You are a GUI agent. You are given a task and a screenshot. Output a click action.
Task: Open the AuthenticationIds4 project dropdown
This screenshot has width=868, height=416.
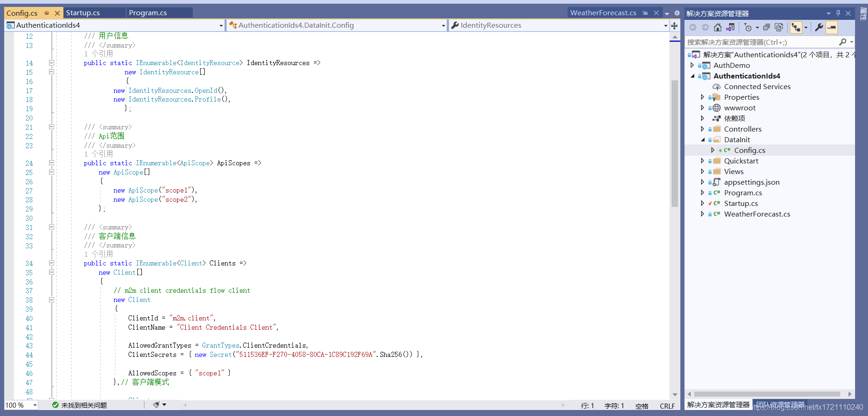[x=221, y=25]
